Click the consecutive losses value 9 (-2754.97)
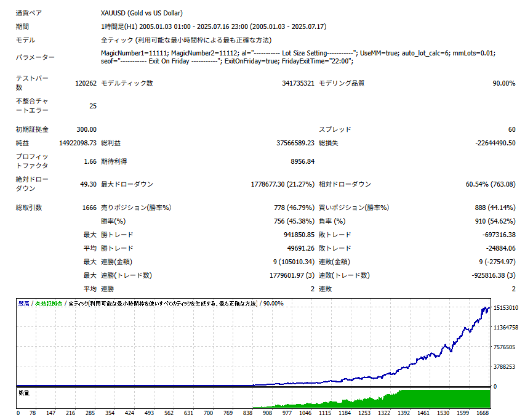Image resolution: width=525 pixels, height=420 pixels. [497, 262]
